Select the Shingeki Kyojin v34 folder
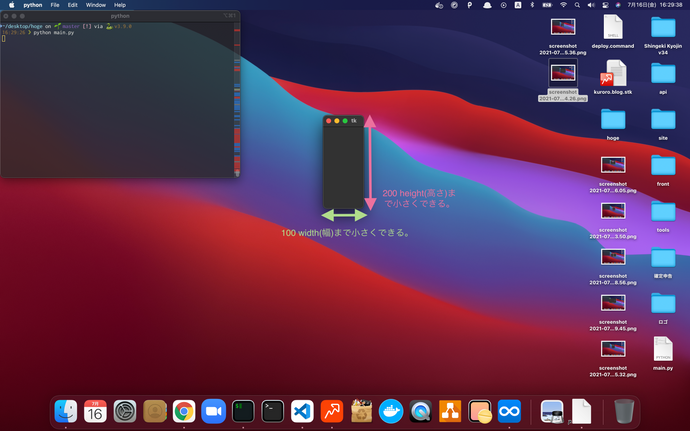The image size is (690, 431). [663, 27]
